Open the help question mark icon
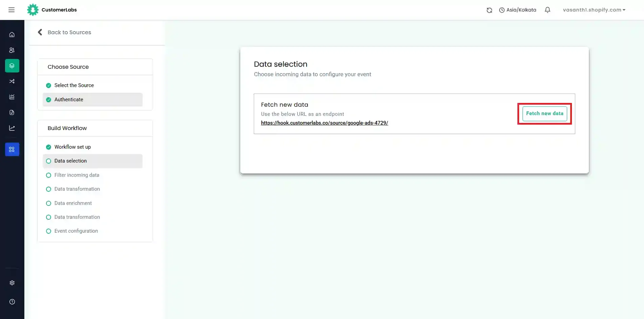644x319 pixels. (x=12, y=302)
